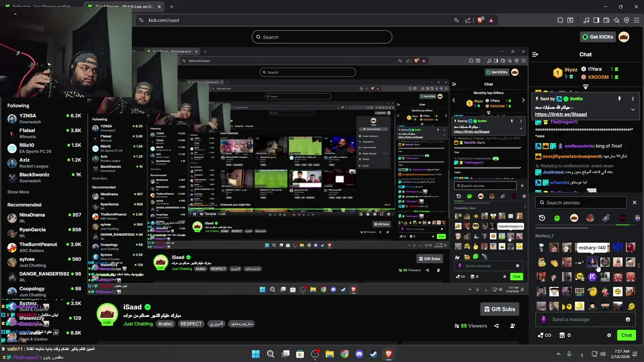Click the user icon beside share stream

[x=512, y=326]
